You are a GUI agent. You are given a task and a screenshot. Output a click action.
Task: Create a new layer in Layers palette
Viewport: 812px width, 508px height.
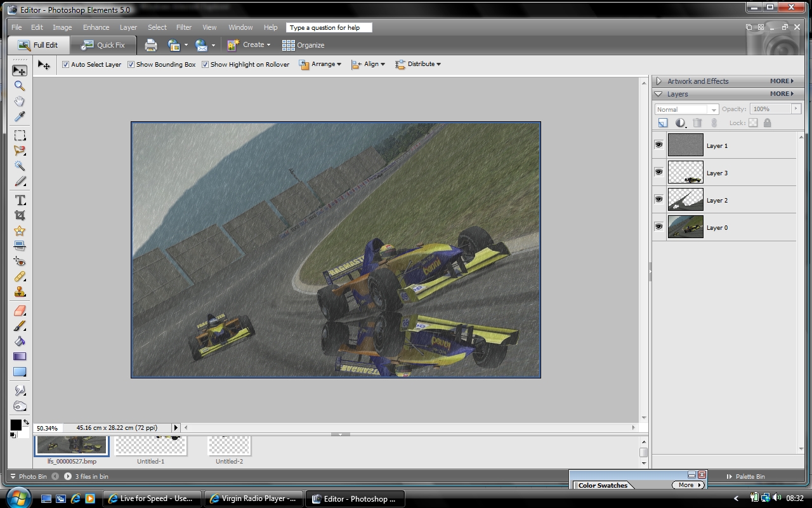(x=663, y=123)
